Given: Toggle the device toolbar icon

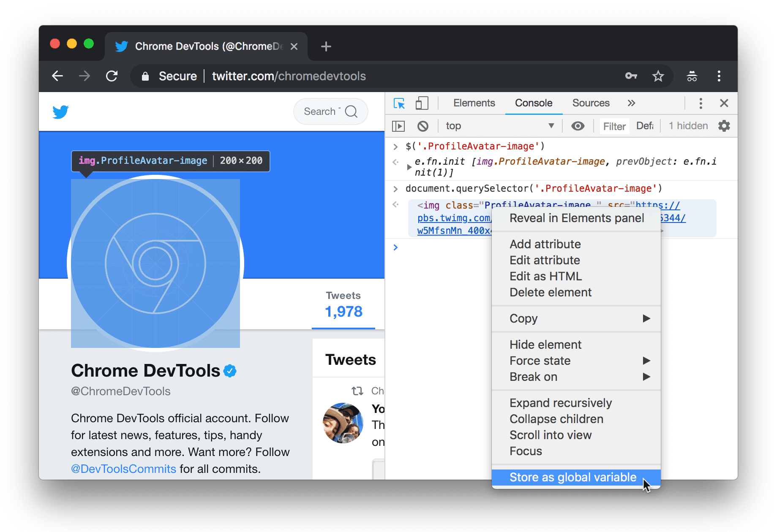Looking at the screenshot, I should pyautogui.click(x=422, y=103).
